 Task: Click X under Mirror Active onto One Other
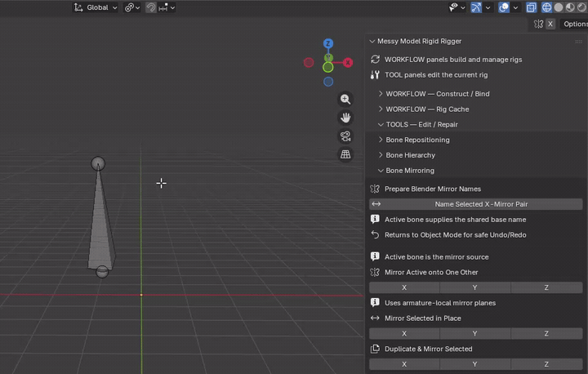coord(404,287)
